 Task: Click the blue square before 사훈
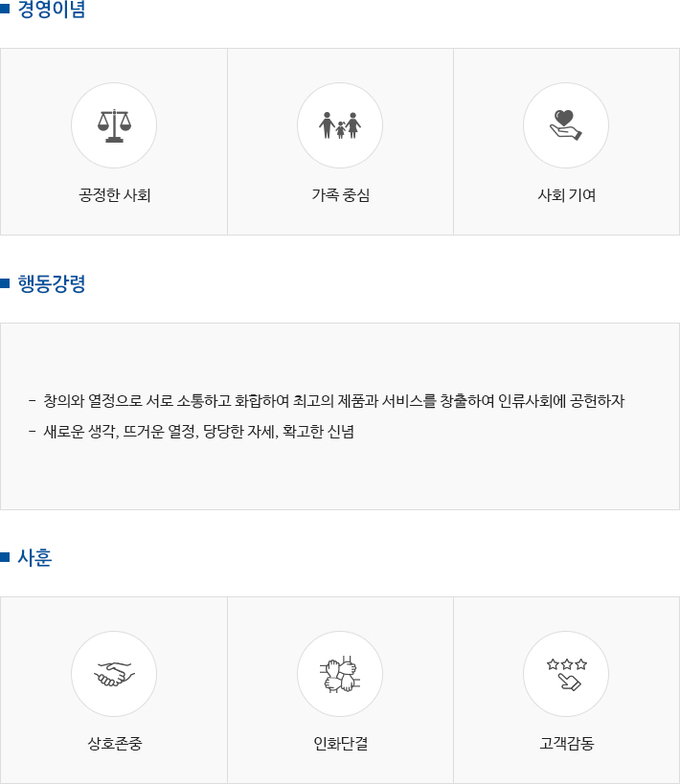point(5,557)
